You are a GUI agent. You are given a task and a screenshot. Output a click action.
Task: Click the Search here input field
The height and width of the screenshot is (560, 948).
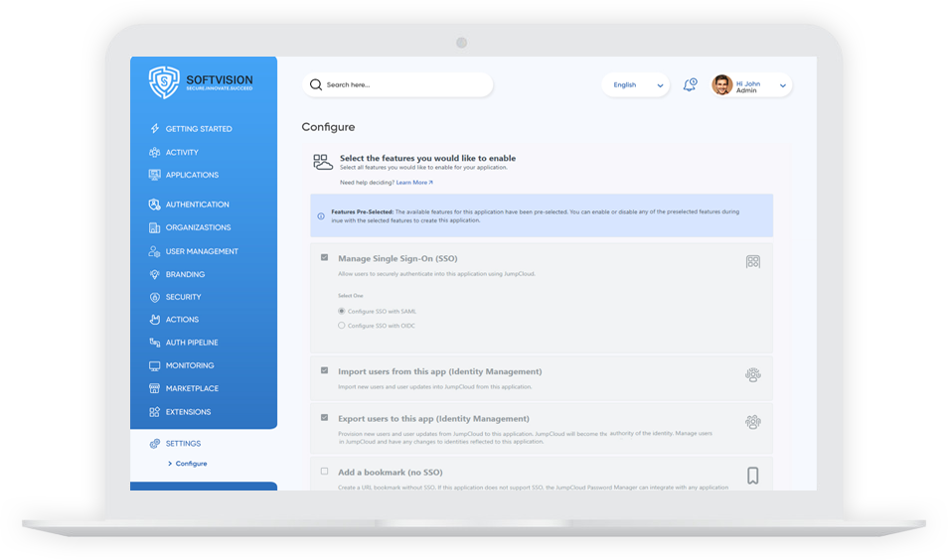pyautogui.click(x=397, y=84)
